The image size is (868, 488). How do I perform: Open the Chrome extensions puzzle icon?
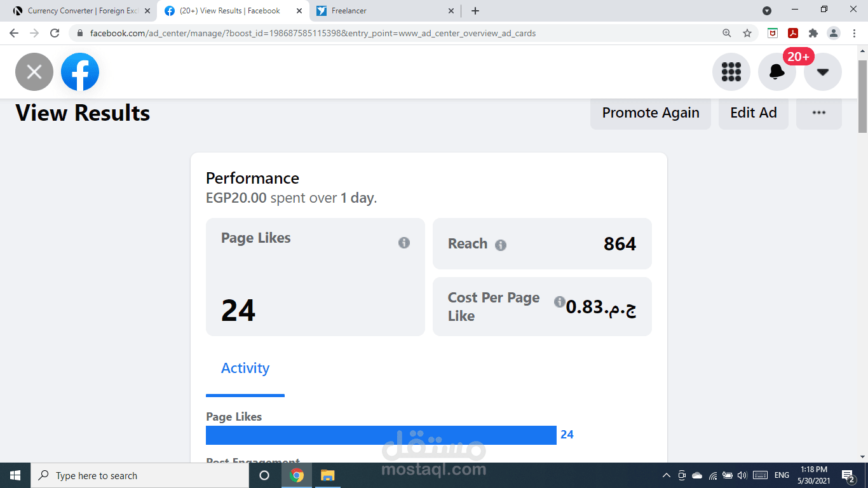tap(813, 33)
